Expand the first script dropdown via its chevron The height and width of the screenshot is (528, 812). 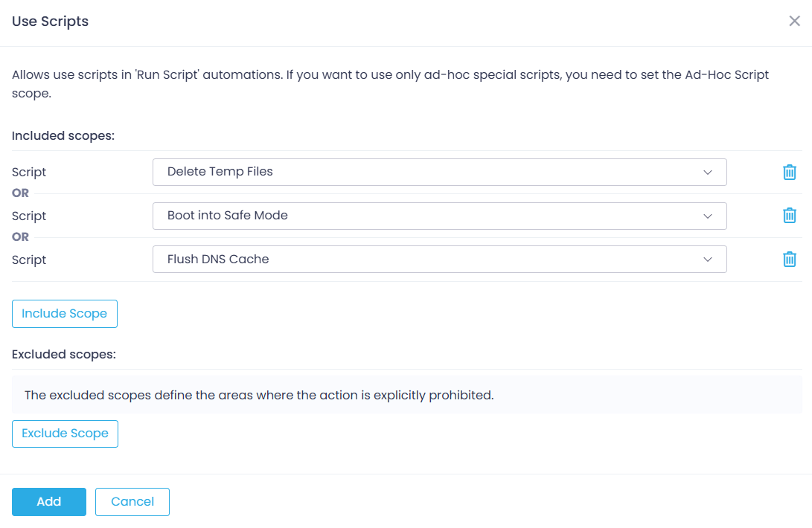pos(709,172)
